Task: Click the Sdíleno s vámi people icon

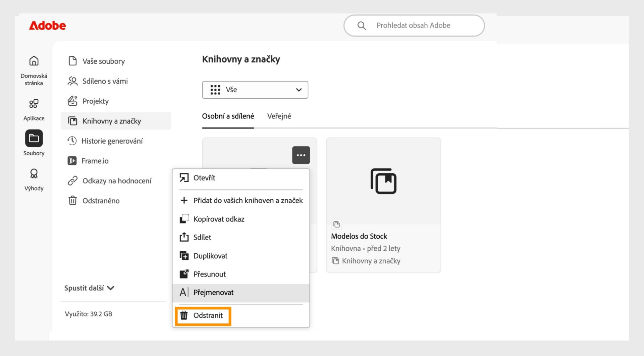Action: 72,81
